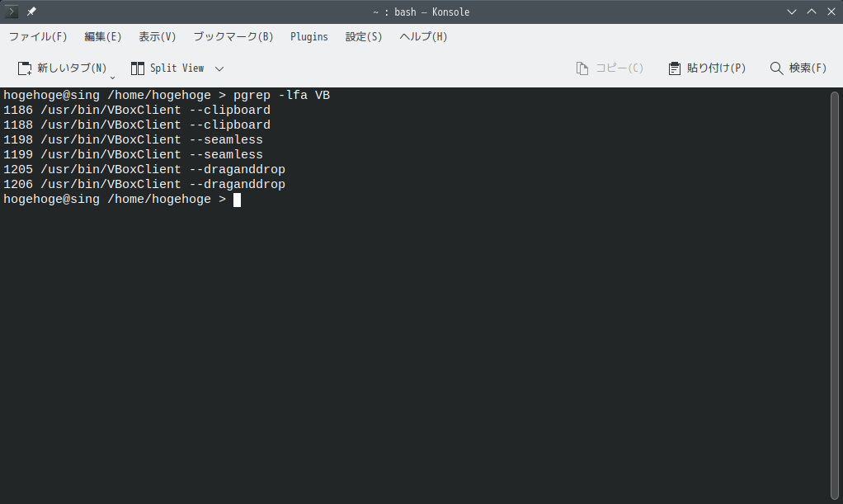Minimize the Konsole window
This screenshot has height=504, width=843.
[x=791, y=12]
